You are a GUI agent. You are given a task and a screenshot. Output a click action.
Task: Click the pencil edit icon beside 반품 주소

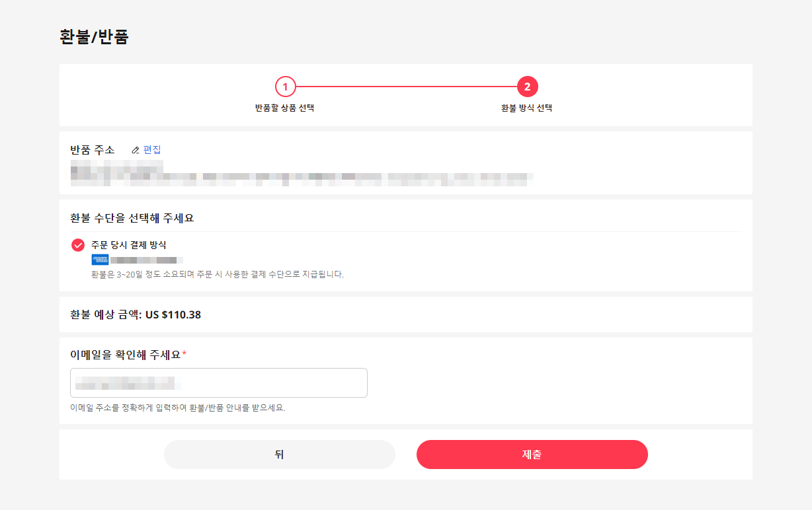136,150
